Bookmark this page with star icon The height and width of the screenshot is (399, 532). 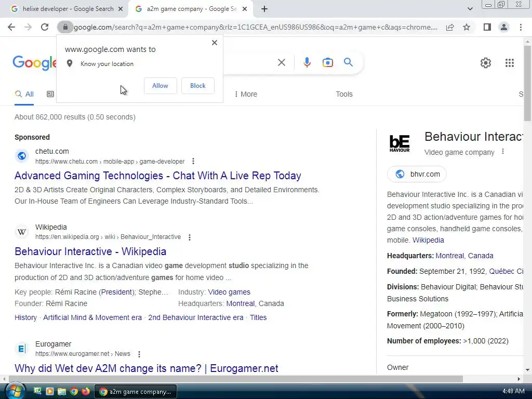coord(467,27)
